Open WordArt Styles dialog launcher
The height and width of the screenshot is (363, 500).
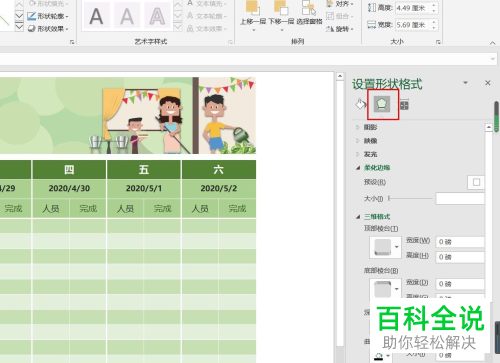coord(230,42)
